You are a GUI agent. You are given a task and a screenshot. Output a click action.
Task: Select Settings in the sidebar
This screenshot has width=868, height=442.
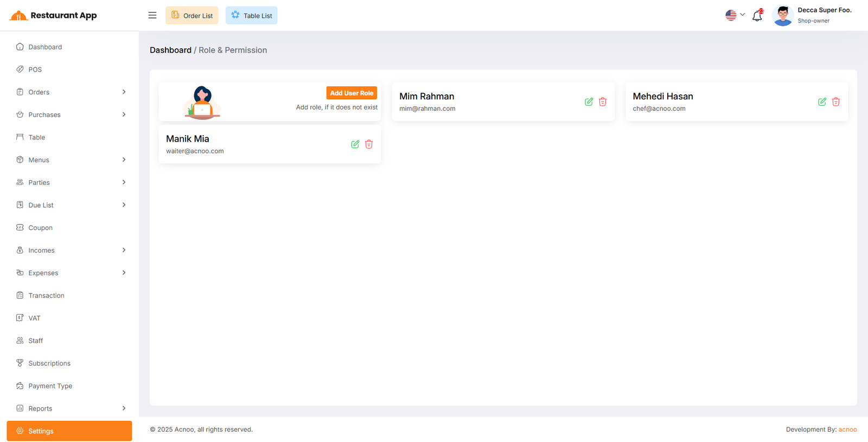69,431
